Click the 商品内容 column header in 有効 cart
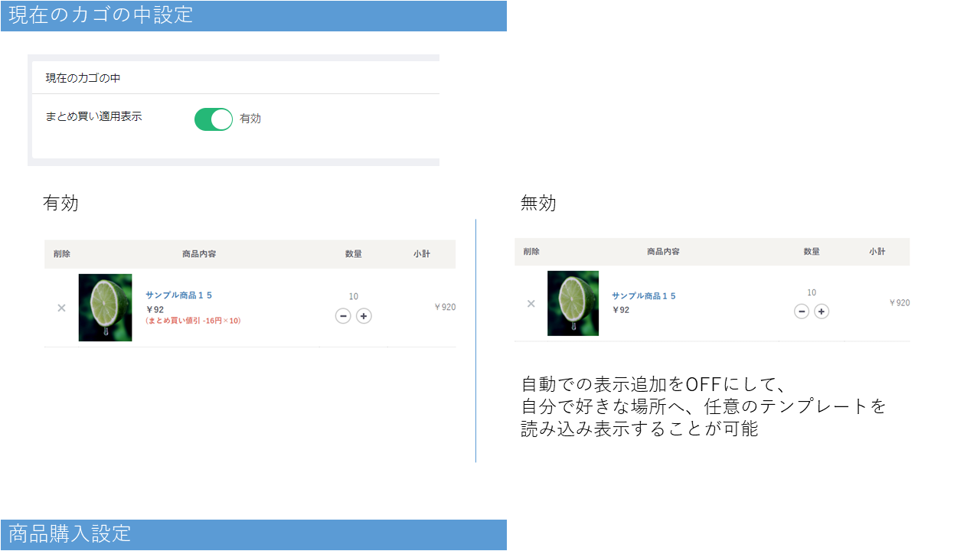Screen dimensions: 980x551 click(204, 254)
